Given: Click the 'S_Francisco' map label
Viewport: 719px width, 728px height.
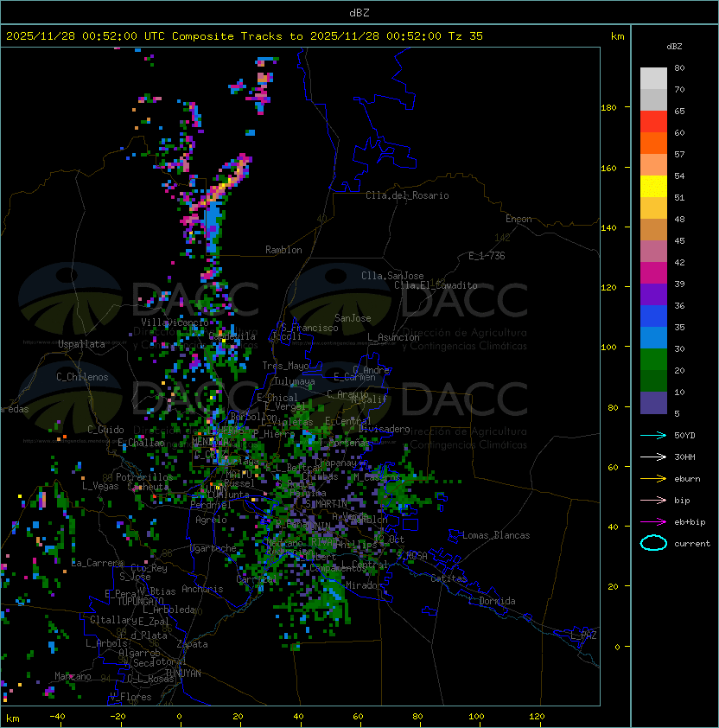Looking at the screenshot, I should [x=309, y=328].
